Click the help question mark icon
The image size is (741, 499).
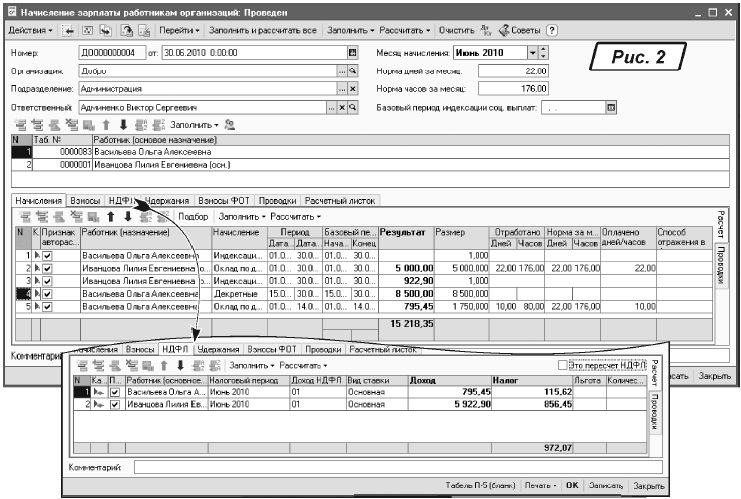tap(551, 30)
